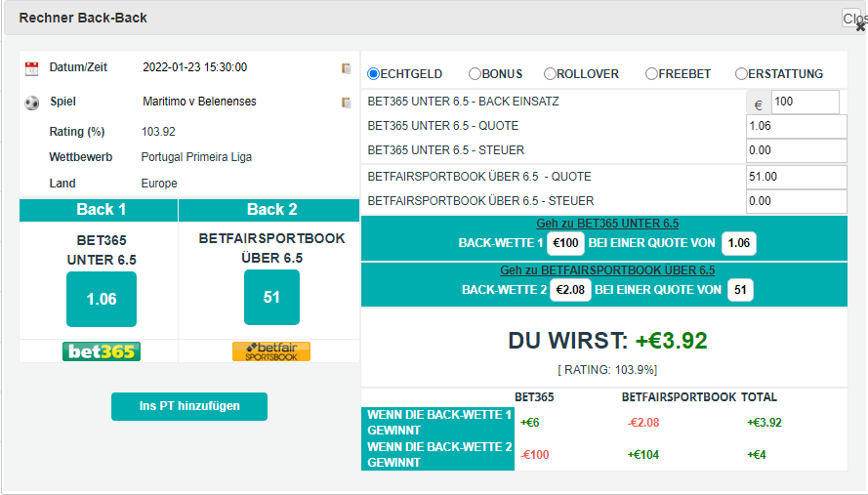Click the BET365 Quote field 1.06

[x=797, y=126]
